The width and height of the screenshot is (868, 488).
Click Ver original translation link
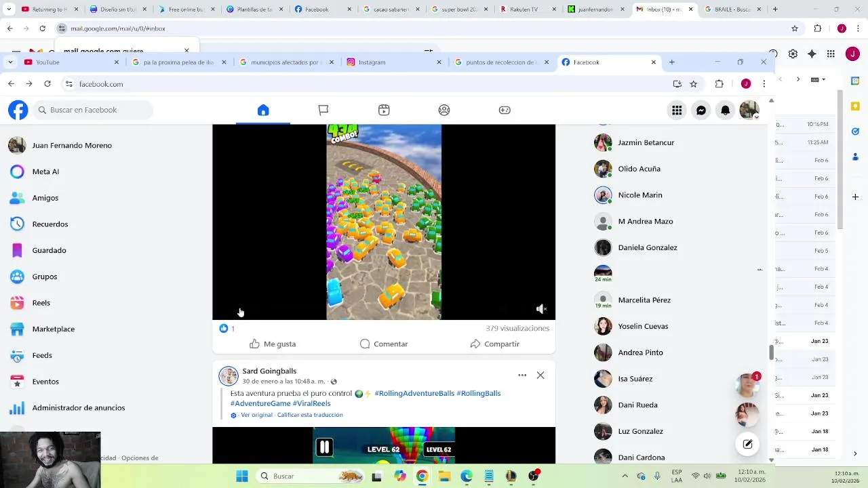(x=256, y=415)
